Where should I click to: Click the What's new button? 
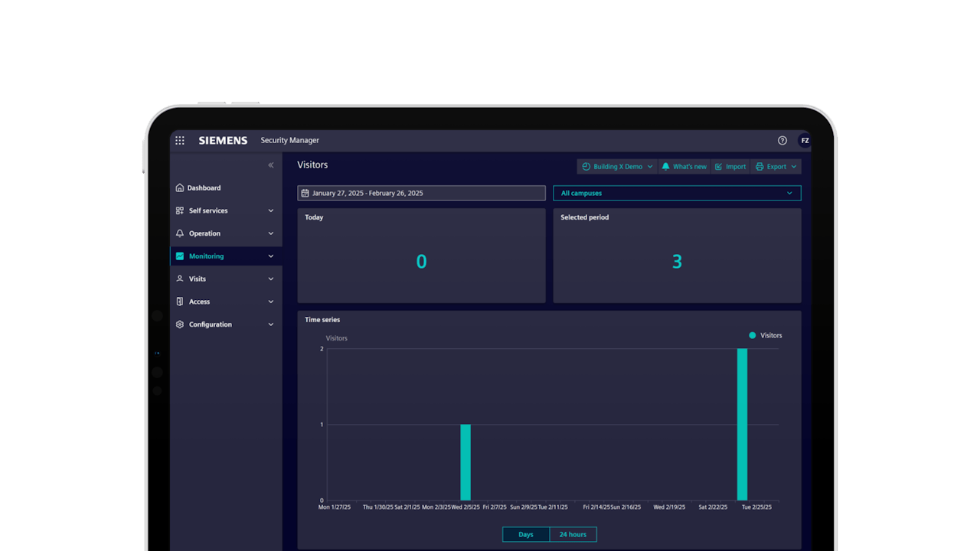tap(684, 166)
